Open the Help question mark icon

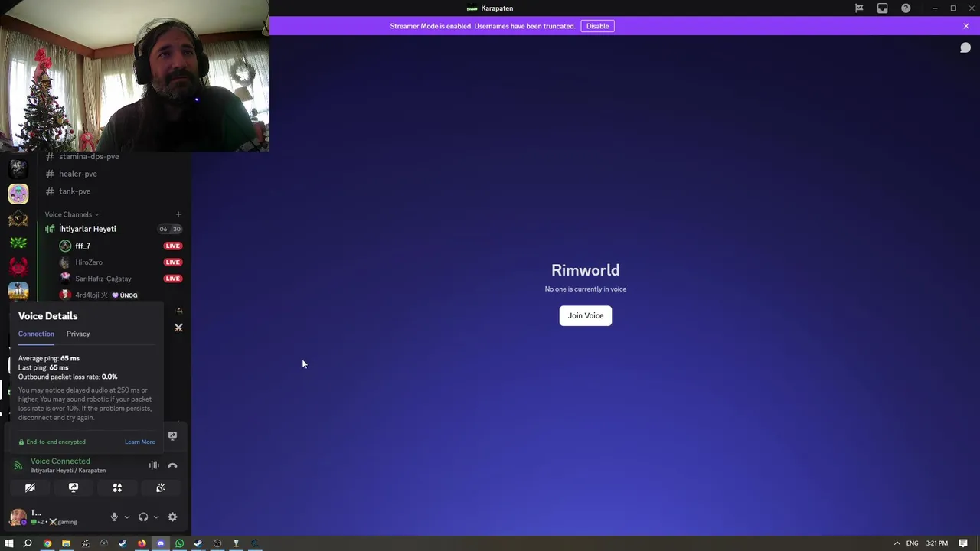[x=906, y=8]
